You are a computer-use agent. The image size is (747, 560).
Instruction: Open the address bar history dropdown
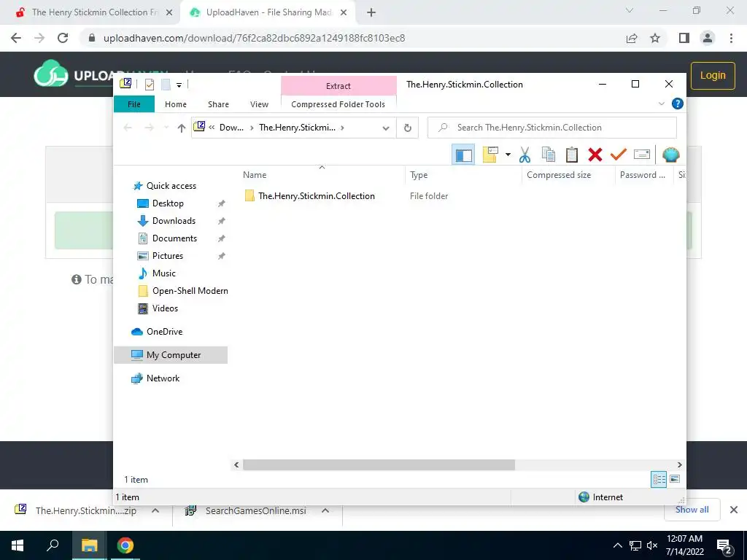(385, 128)
